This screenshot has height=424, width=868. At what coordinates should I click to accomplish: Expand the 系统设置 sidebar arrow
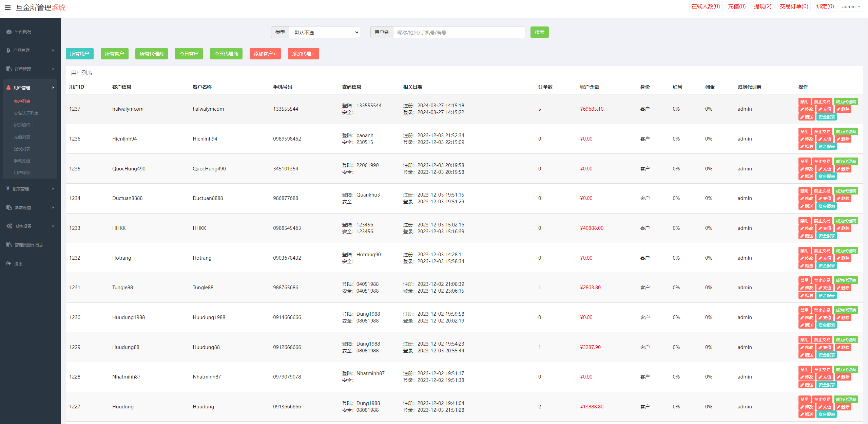tap(53, 226)
